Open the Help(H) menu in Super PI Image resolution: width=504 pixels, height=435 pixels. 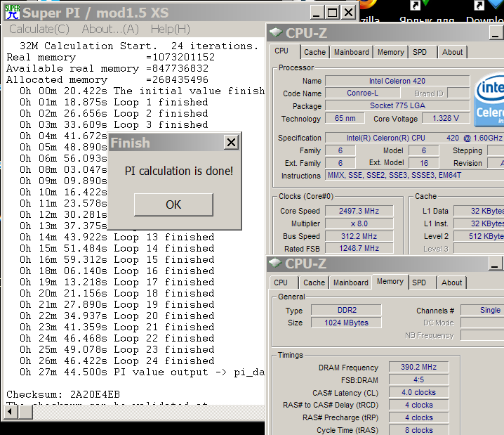(x=171, y=30)
